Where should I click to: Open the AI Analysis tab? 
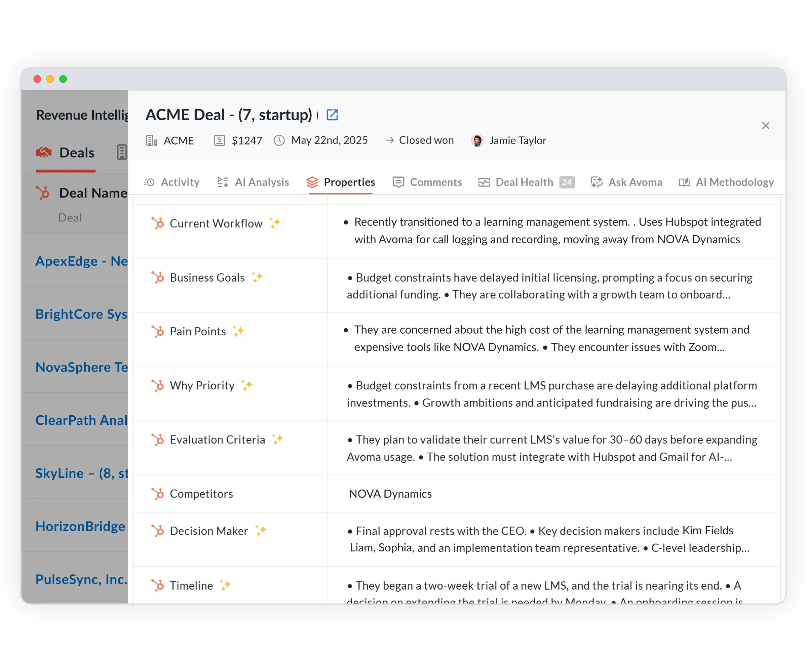pos(253,182)
